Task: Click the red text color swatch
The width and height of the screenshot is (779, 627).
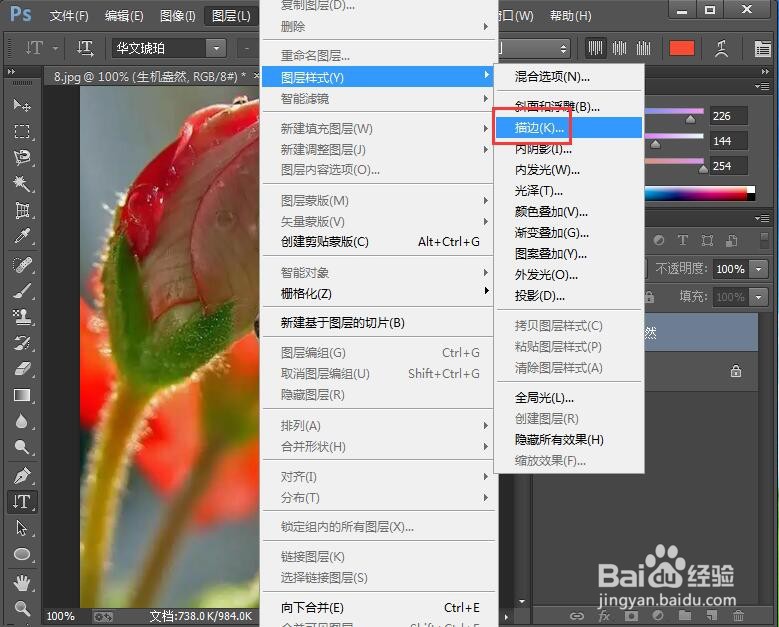Action: click(x=682, y=48)
